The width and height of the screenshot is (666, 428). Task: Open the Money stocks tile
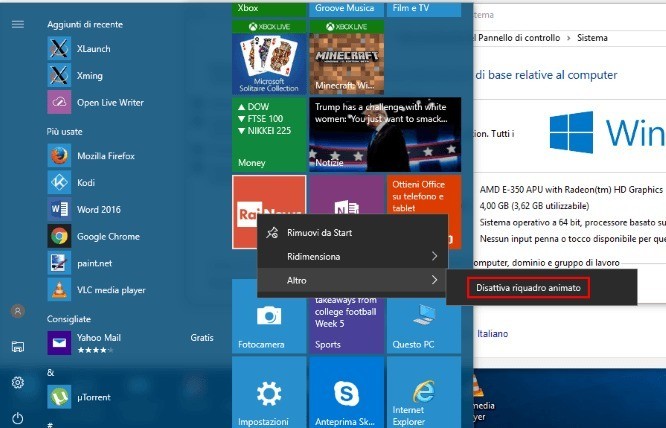click(x=269, y=135)
